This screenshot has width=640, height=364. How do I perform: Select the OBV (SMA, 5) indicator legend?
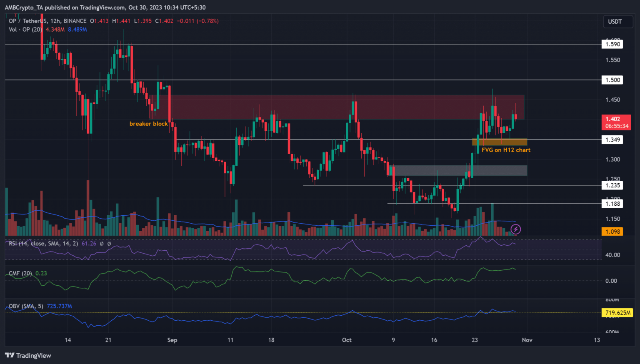pyautogui.click(x=26, y=306)
